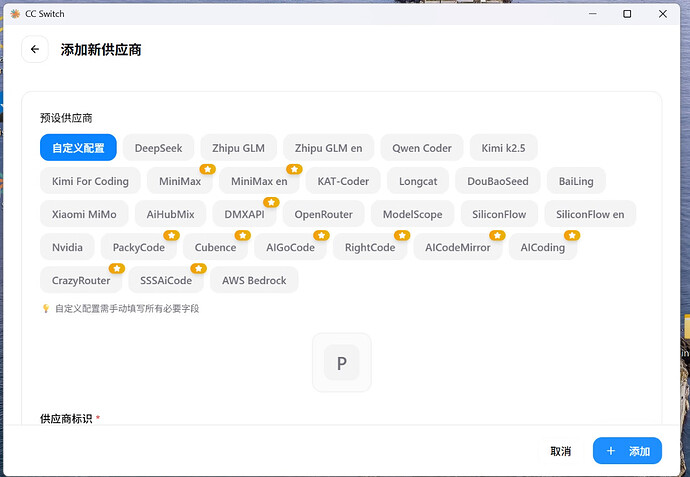Click the star badge on AIGoCode
Screen dimensions: 690x477
[322, 235]
